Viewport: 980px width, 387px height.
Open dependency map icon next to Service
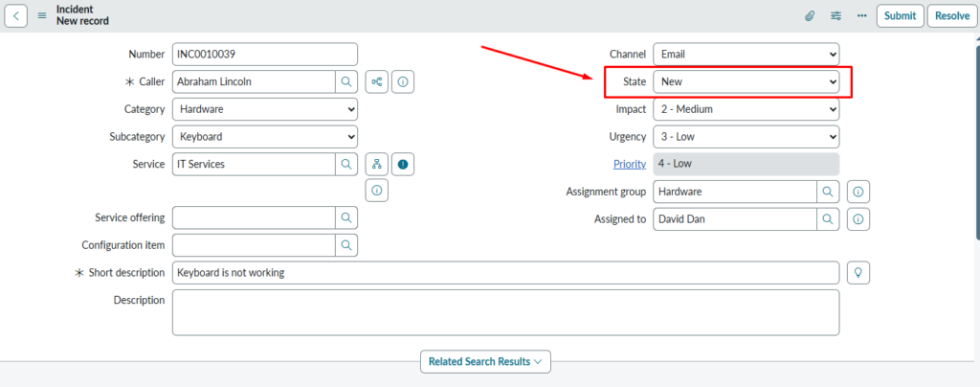pos(376,164)
